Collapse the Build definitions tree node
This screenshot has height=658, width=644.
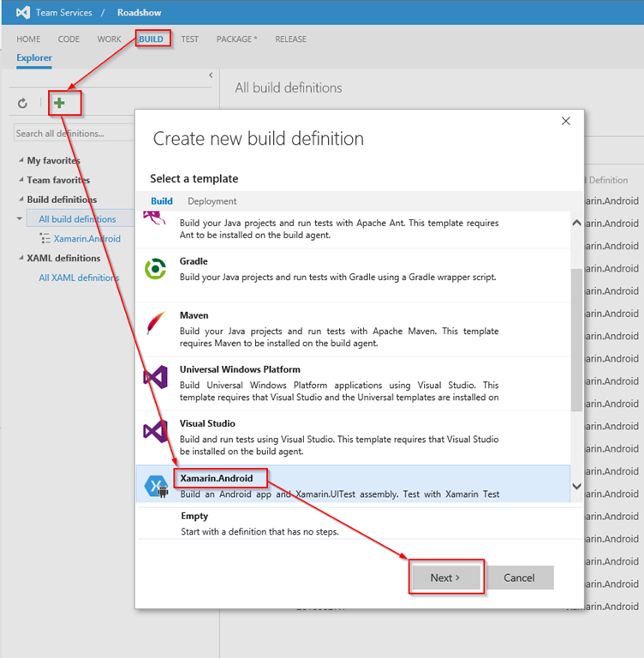pyautogui.click(x=21, y=200)
